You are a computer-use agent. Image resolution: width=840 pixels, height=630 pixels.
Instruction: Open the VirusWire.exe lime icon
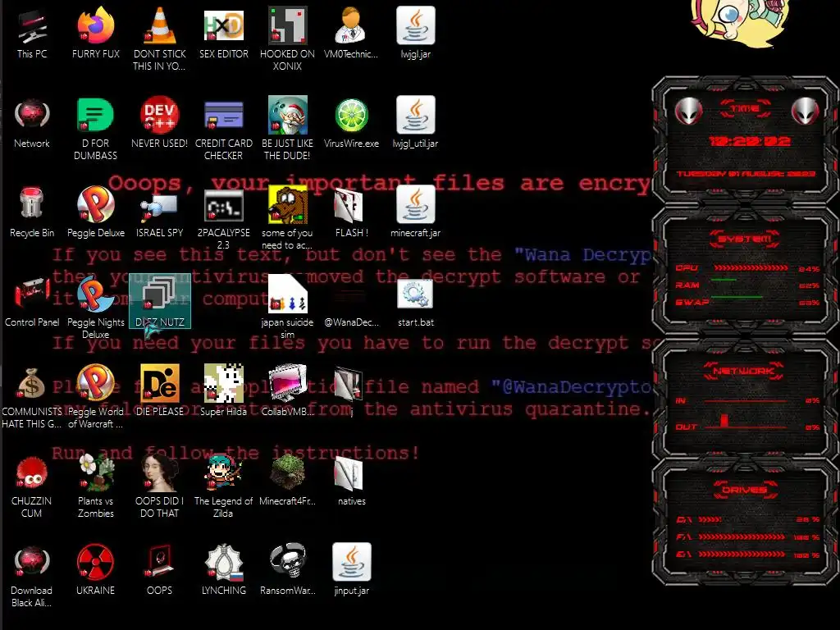click(351, 123)
